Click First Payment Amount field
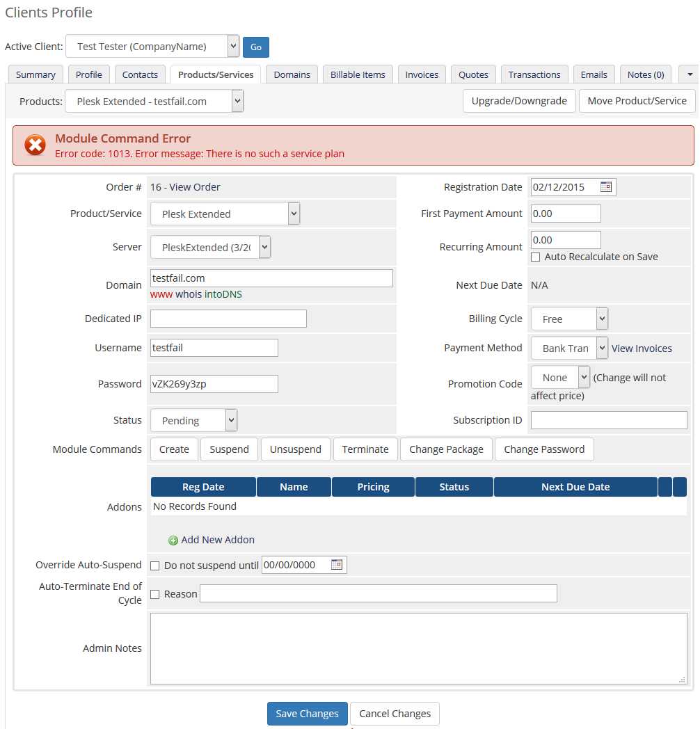The width and height of the screenshot is (700, 729). 566,214
